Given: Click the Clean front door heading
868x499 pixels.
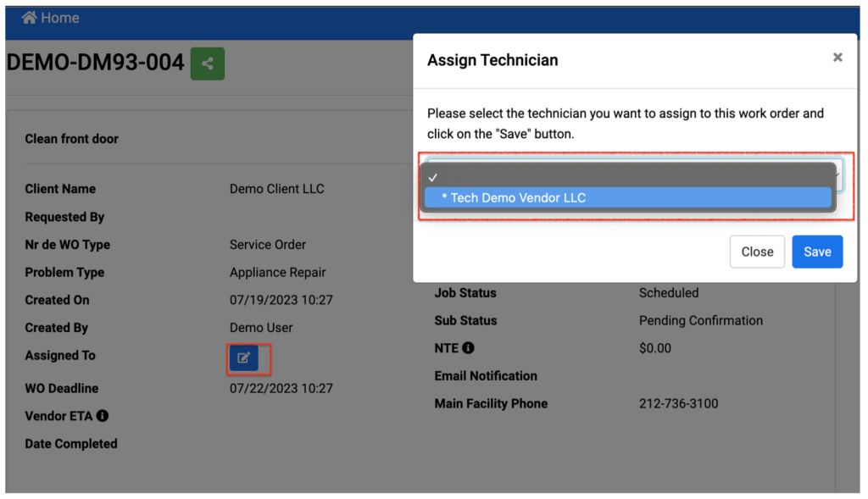Looking at the screenshot, I should pos(71,139).
